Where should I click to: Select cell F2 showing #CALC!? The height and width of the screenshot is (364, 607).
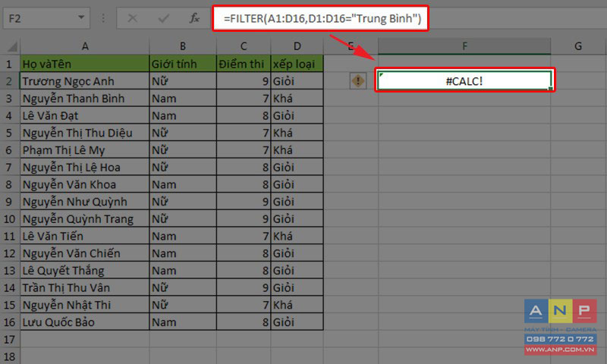tap(464, 81)
